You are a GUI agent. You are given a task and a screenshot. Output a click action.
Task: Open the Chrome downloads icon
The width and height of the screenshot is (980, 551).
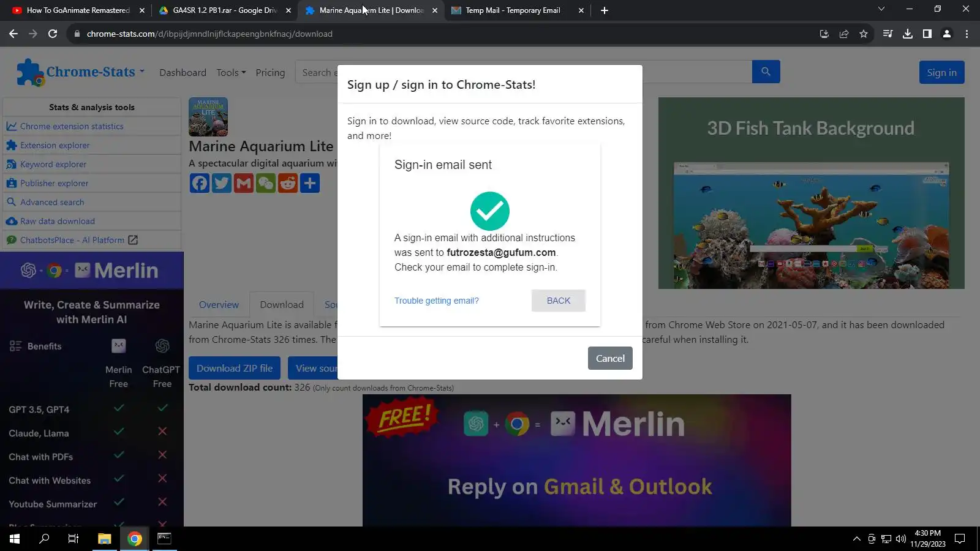pyautogui.click(x=908, y=34)
